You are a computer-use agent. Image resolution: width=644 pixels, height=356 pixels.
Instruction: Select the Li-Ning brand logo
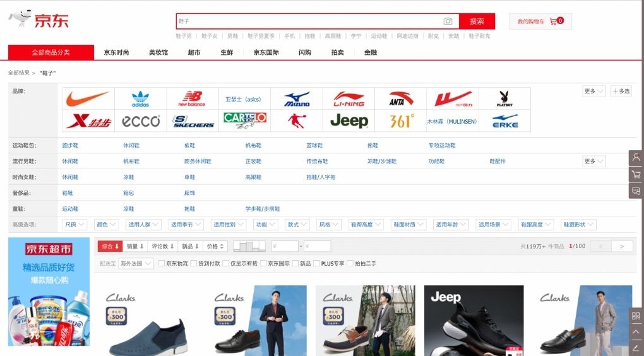pyautogui.click(x=349, y=99)
